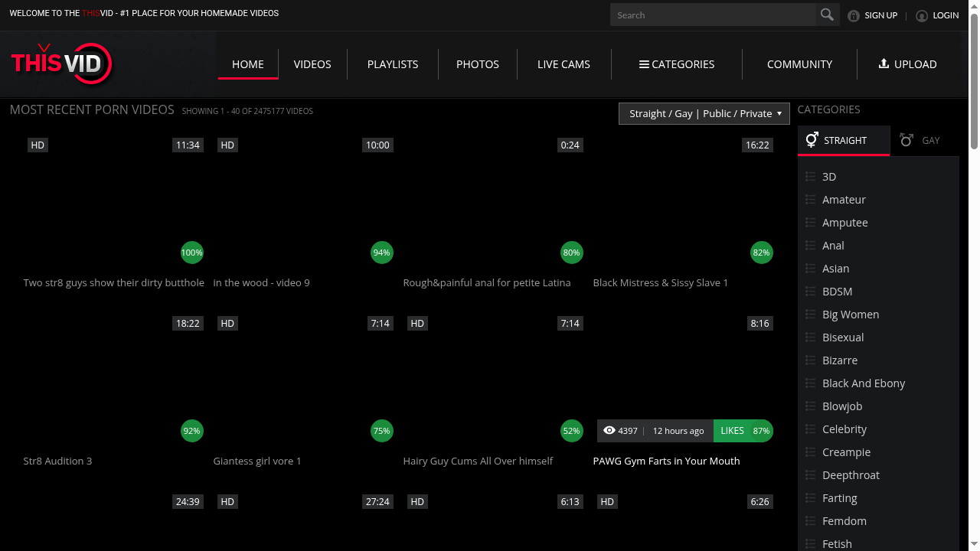This screenshot has width=980, height=551.
Task: Open the Community navigation menu
Action: click(799, 64)
